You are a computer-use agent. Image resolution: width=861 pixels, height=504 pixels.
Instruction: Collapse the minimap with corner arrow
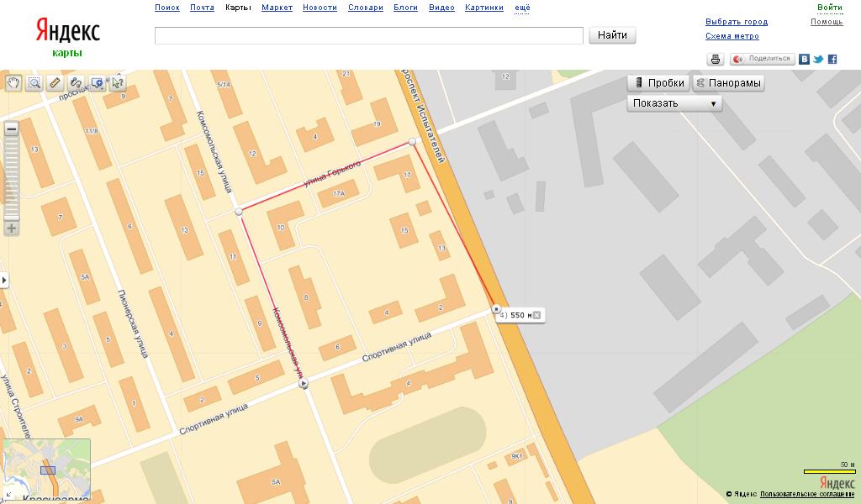(x=8, y=494)
